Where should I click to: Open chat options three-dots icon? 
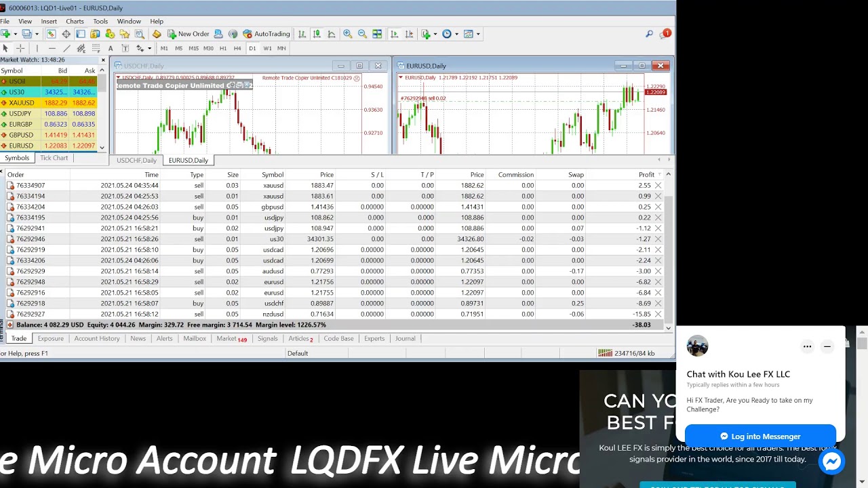click(807, 346)
